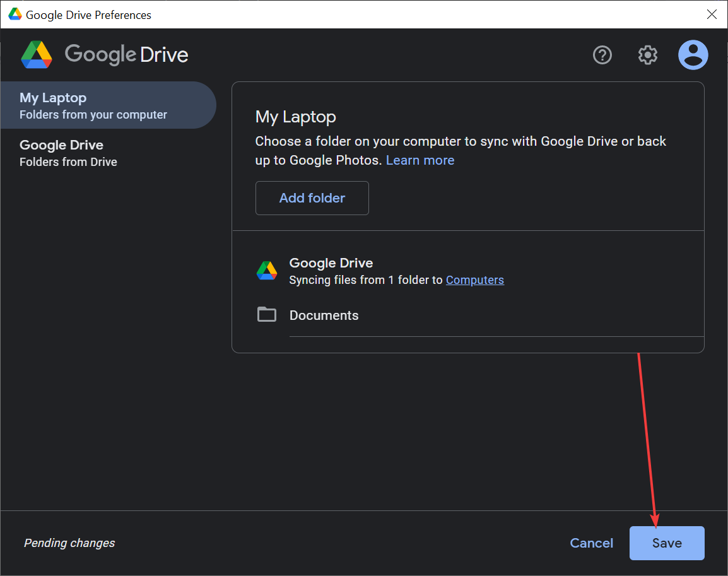
Task: Open the Learn more link
Action: [x=420, y=161]
